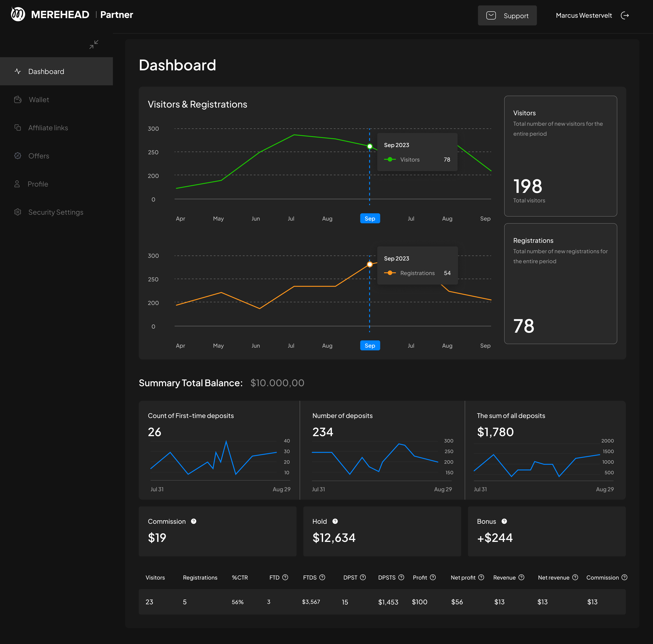The height and width of the screenshot is (644, 653).
Task: Click the green Visitors data point marker
Action: point(370,146)
